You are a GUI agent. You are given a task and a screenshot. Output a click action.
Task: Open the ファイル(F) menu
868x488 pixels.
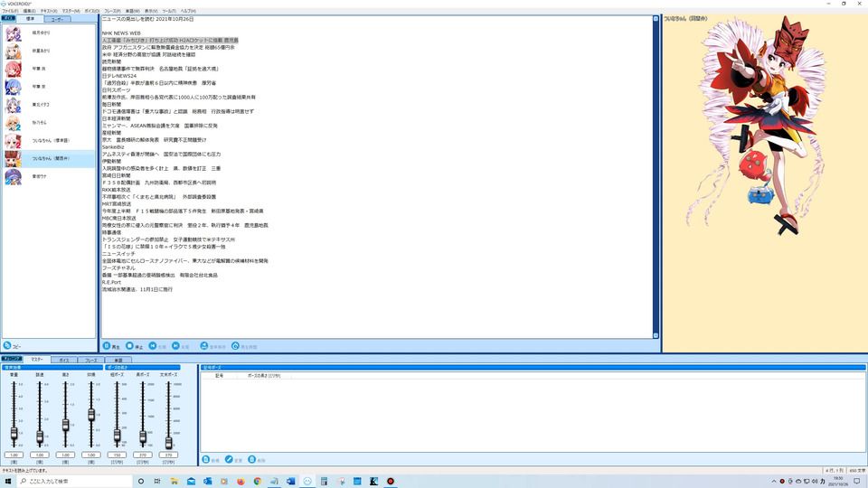pos(10,11)
